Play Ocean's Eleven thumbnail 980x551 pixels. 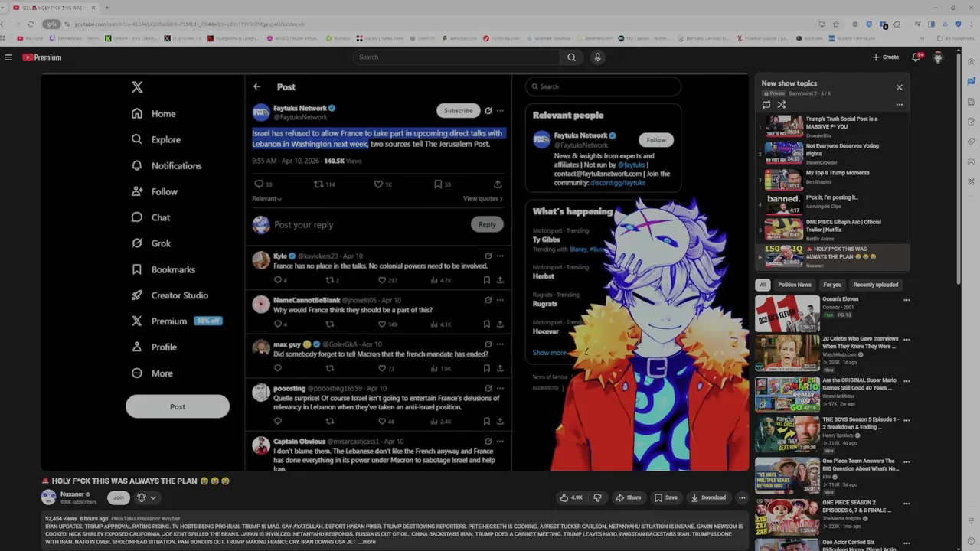(x=787, y=313)
